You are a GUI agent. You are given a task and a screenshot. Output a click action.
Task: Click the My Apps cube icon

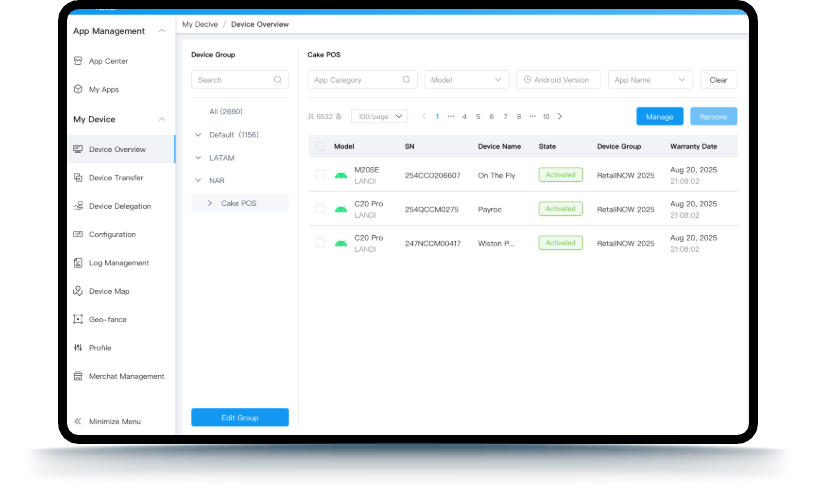tap(78, 89)
